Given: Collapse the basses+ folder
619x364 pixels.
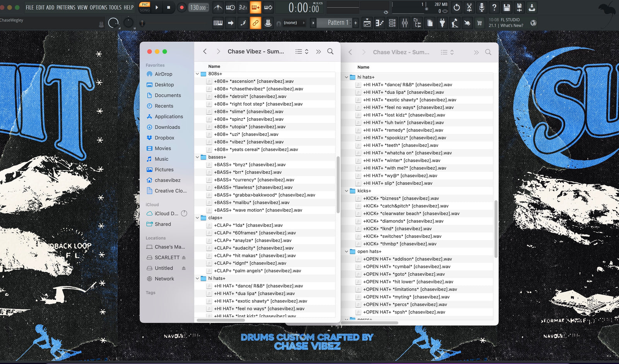Looking at the screenshot, I should coord(197,157).
